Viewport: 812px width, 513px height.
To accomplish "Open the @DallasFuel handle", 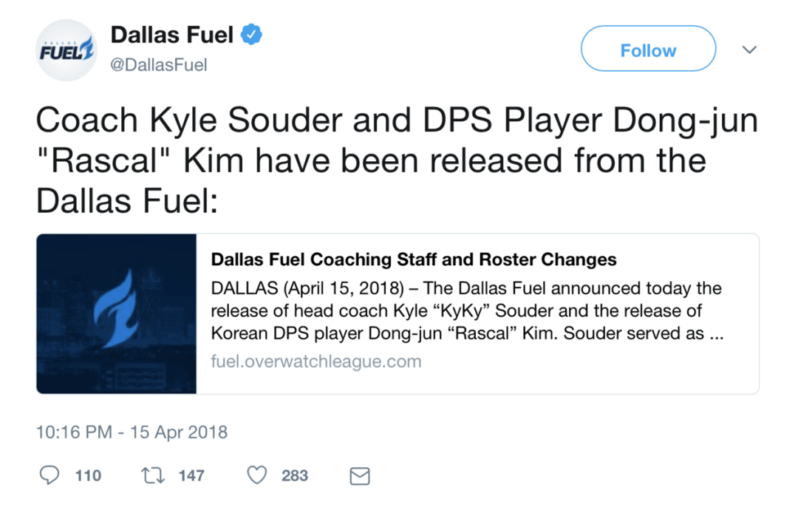I will click(x=159, y=65).
